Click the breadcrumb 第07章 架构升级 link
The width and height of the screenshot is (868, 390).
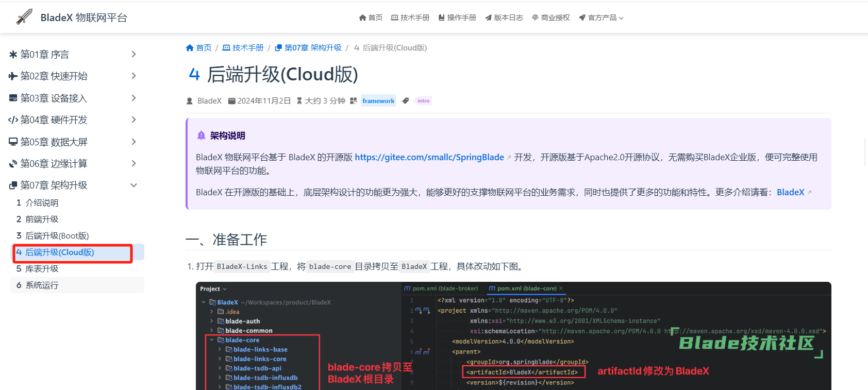308,48
